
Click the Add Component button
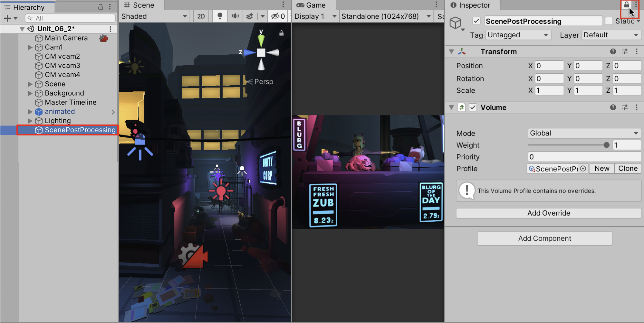[544, 238]
